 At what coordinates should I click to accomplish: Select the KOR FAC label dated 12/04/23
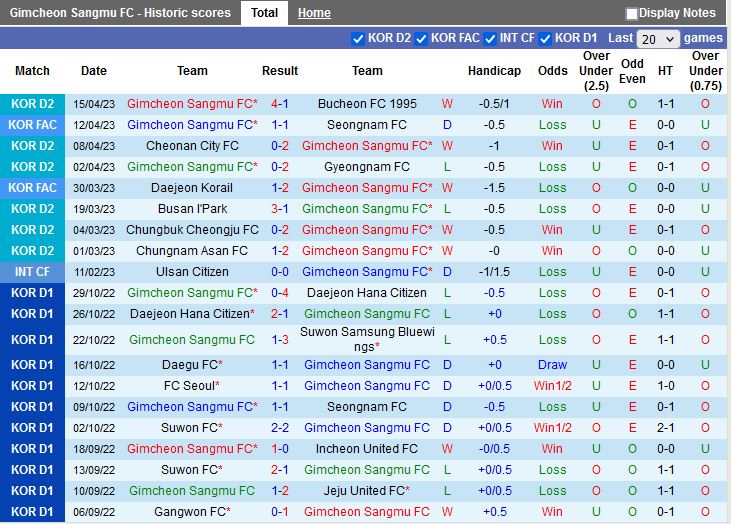click(33, 125)
